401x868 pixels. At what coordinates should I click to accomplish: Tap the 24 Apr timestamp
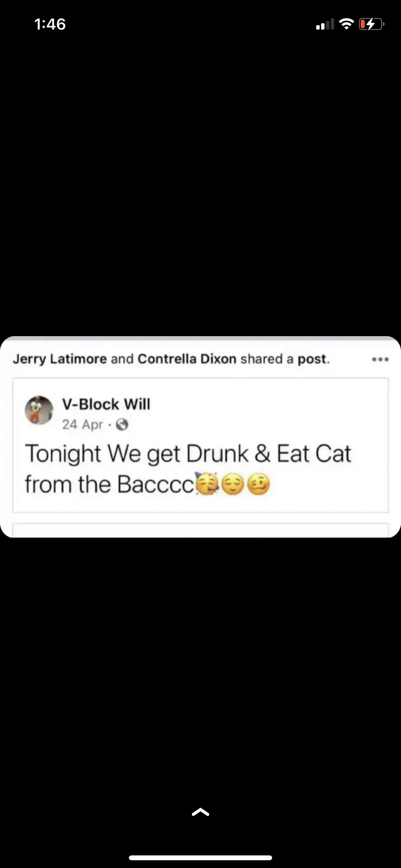[x=82, y=425]
